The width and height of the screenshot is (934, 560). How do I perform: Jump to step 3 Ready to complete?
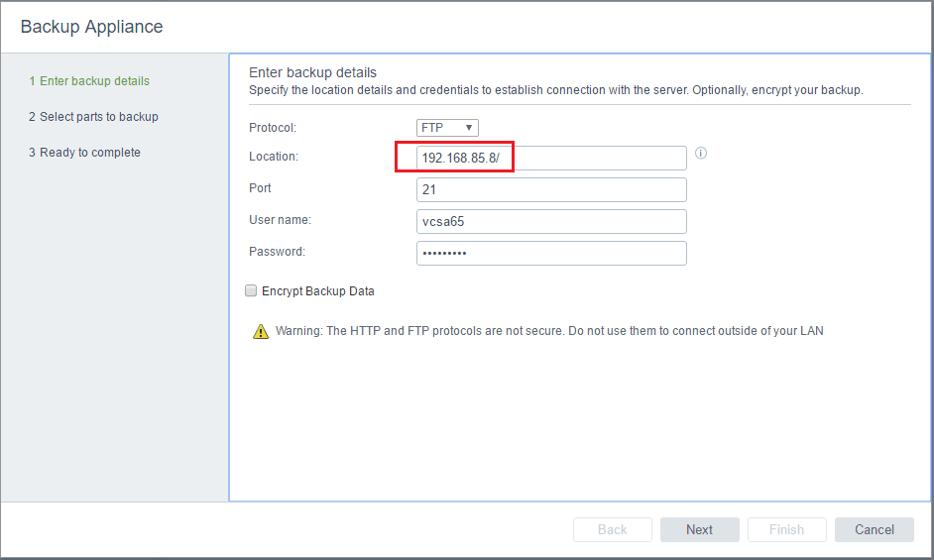point(84,153)
